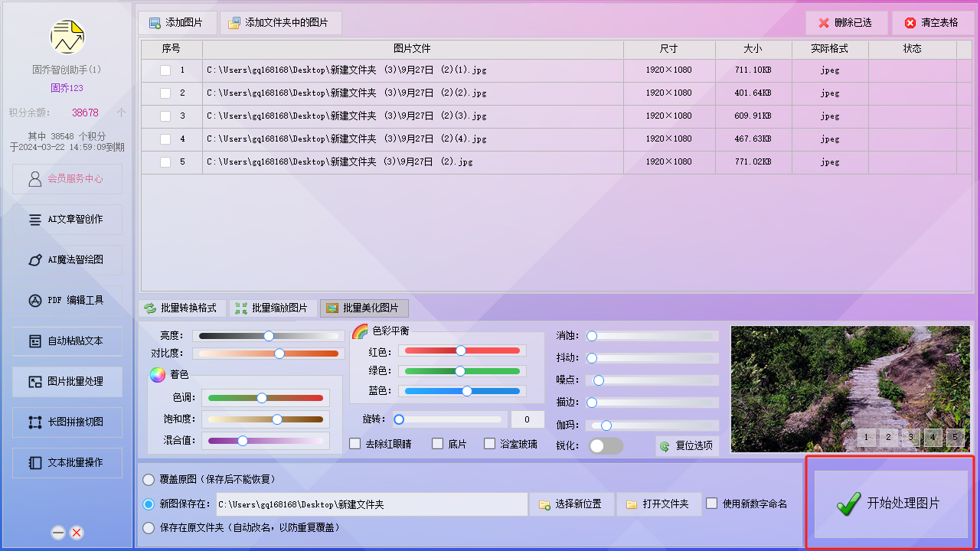Click the 旋转 rotation slider
This screenshot has height=551, width=980.
point(449,419)
